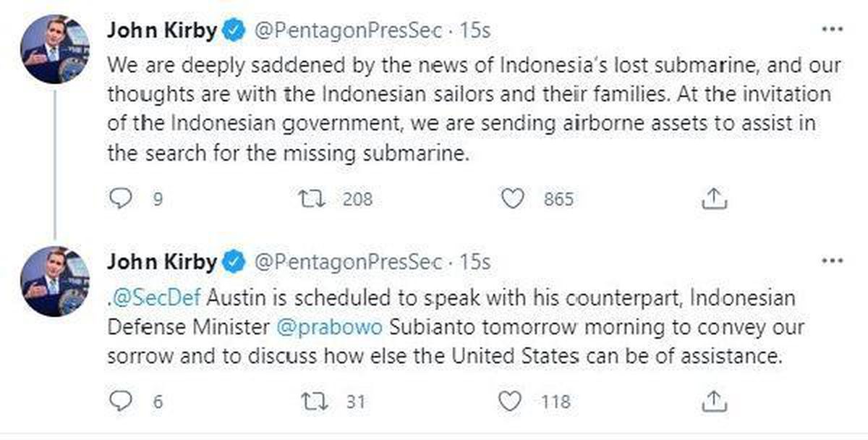This screenshot has height=440, width=868.
Task: Share the first tweet about Indonesia's submarine
Action: point(712,198)
